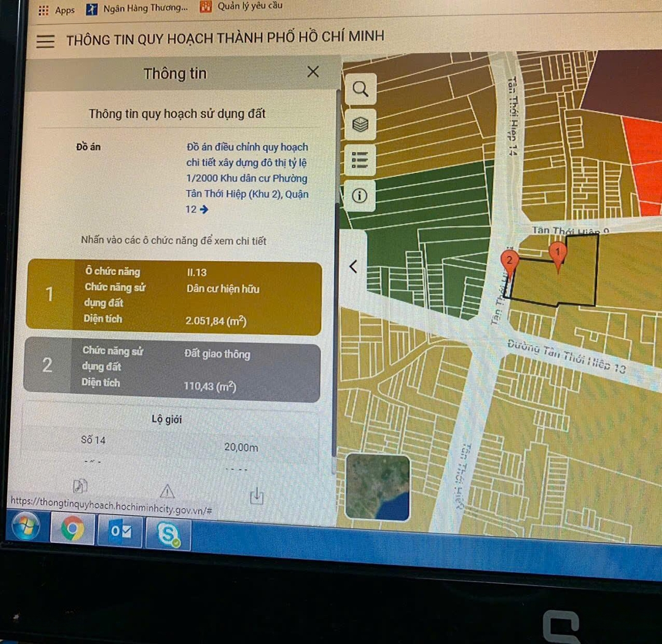The height and width of the screenshot is (644, 662).
Task: Open the map layers panel
Action: 360,125
